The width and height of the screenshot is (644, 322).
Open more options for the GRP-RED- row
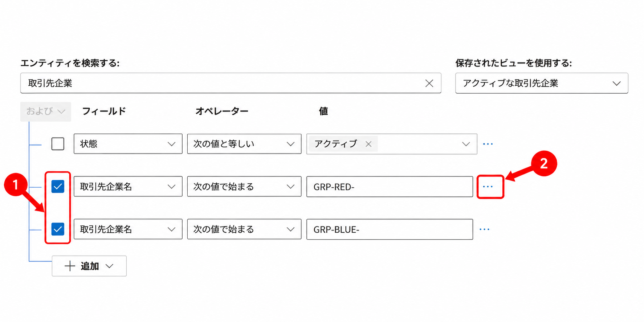click(488, 187)
